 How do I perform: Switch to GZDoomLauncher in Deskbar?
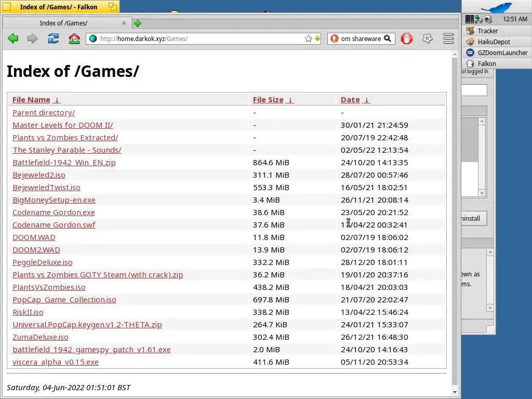click(x=497, y=52)
